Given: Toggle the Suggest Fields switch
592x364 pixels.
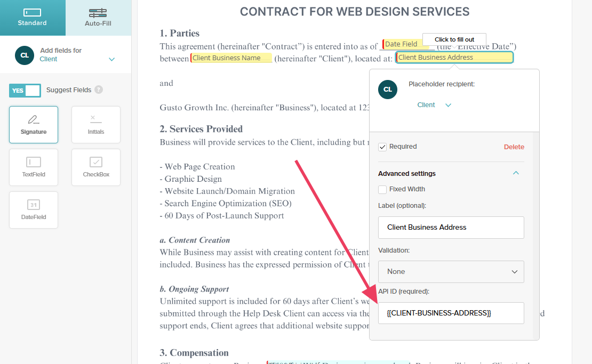Looking at the screenshot, I should point(25,91).
